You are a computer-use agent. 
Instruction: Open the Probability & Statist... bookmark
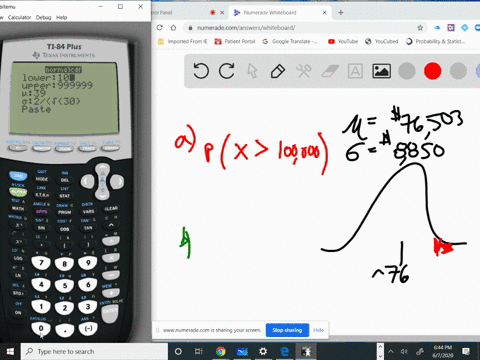435,41
